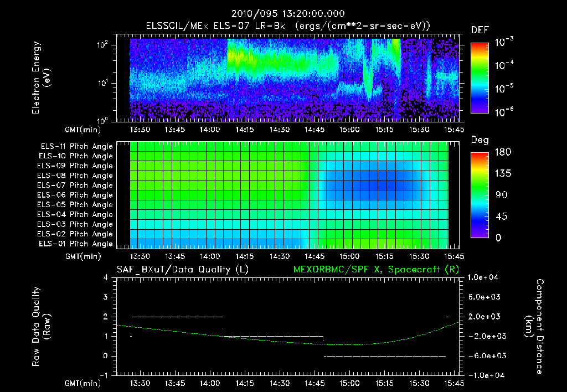Viewport: 567px width, 392px height.
Task: Select the ELS-08 Pitch Angle row label
Action: [75, 176]
